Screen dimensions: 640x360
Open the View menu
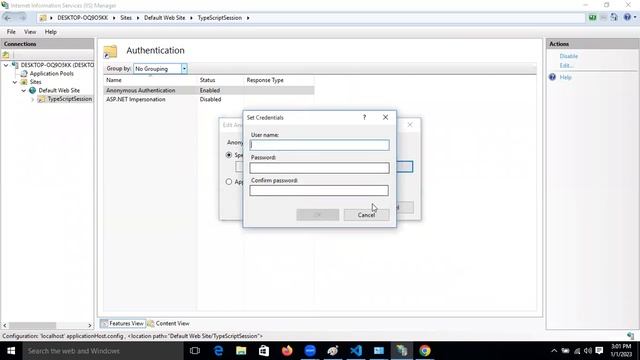pyautogui.click(x=30, y=32)
